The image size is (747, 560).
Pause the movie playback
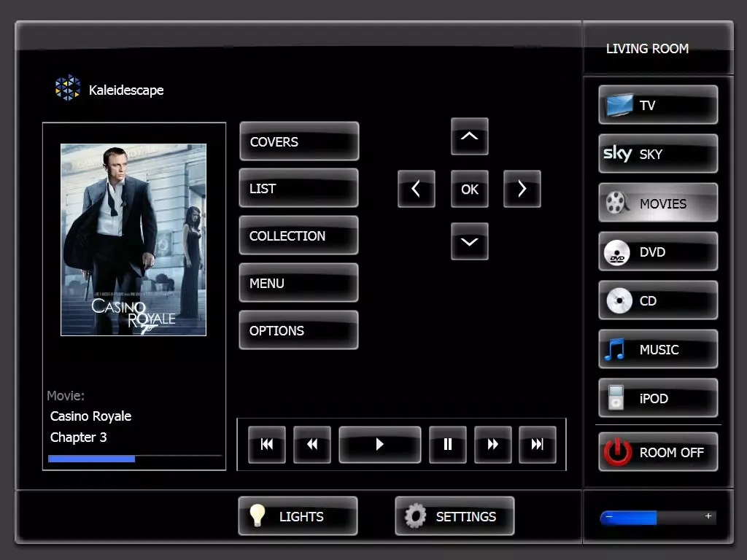[448, 445]
